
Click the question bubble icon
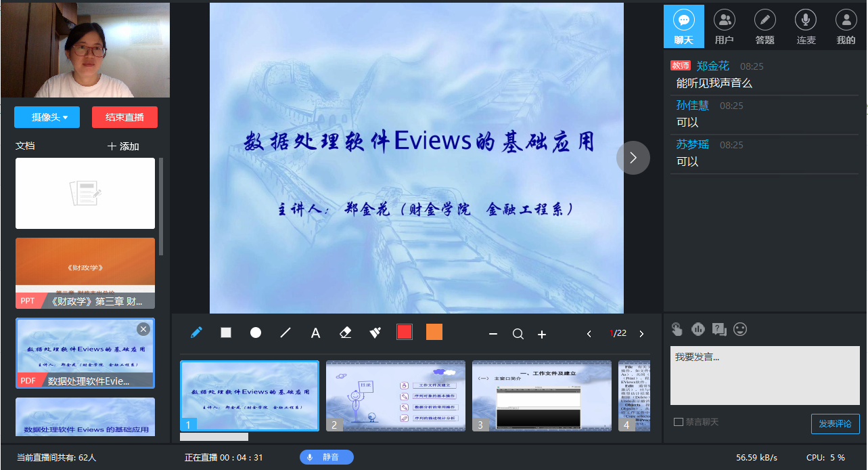click(x=720, y=329)
